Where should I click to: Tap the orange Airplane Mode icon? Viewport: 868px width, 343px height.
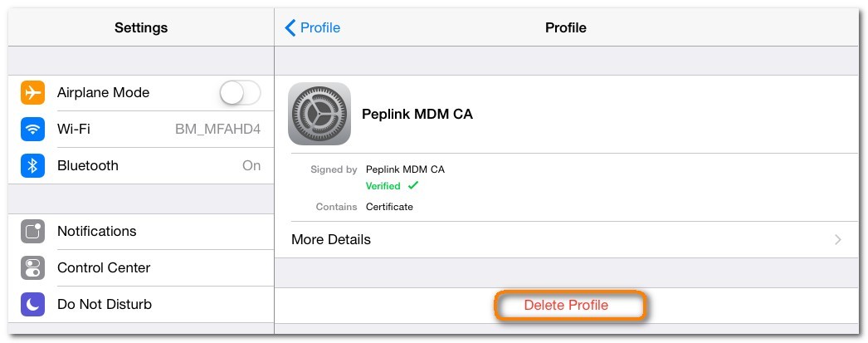32,92
